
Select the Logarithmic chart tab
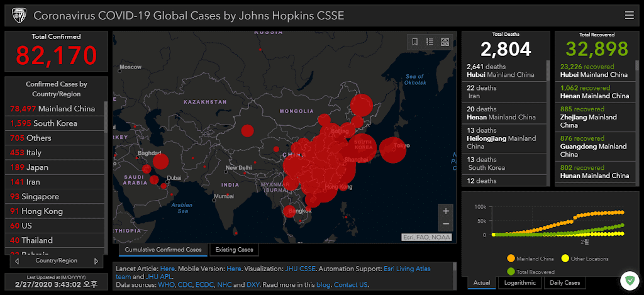tap(519, 282)
